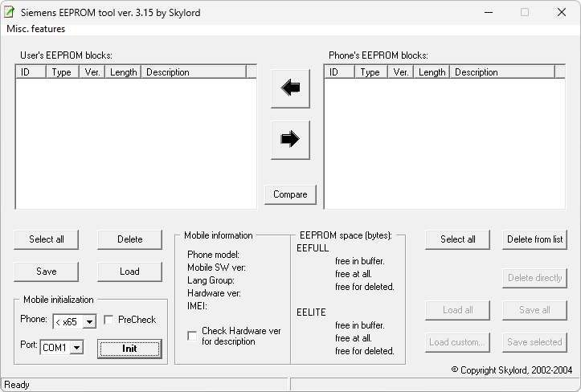This screenshot has height=392, width=581.
Task: Click the Load all button
Action: (457, 310)
